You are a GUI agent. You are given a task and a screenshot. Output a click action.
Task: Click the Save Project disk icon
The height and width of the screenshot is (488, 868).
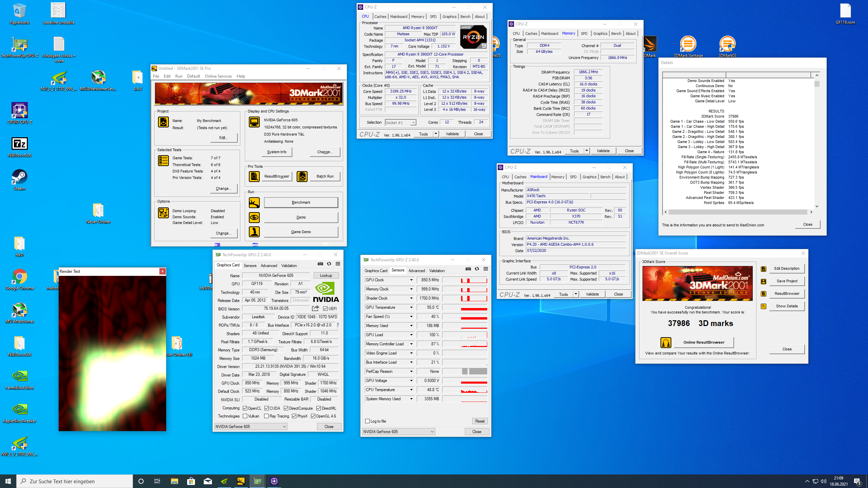[x=764, y=281]
